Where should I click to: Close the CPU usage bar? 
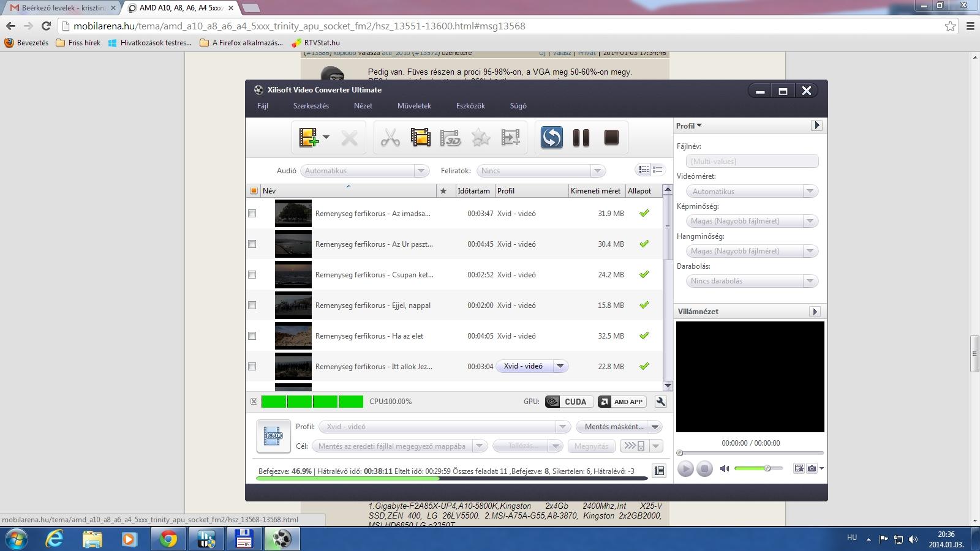(x=254, y=402)
